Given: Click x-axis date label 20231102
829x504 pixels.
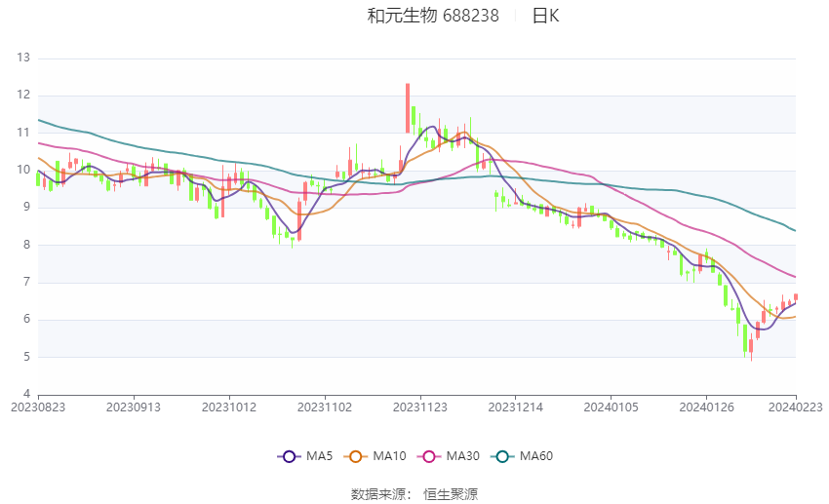Looking at the screenshot, I should pos(325,407).
